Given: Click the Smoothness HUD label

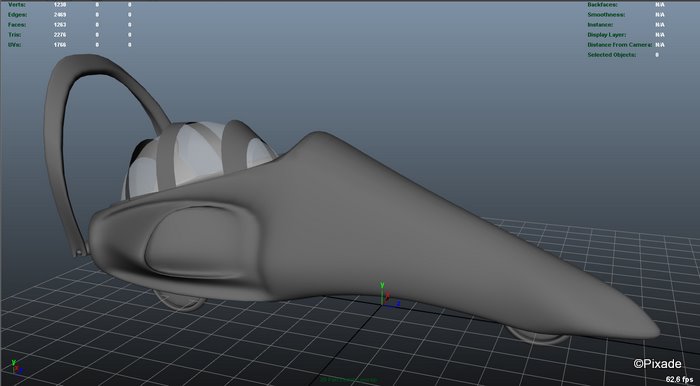Looking at the screenshot, I should [x=606, y=15].
